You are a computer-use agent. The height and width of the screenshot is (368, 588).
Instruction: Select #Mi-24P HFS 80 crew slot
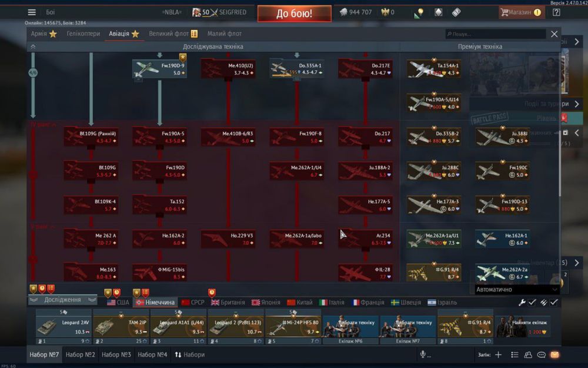tap(293, 326)
